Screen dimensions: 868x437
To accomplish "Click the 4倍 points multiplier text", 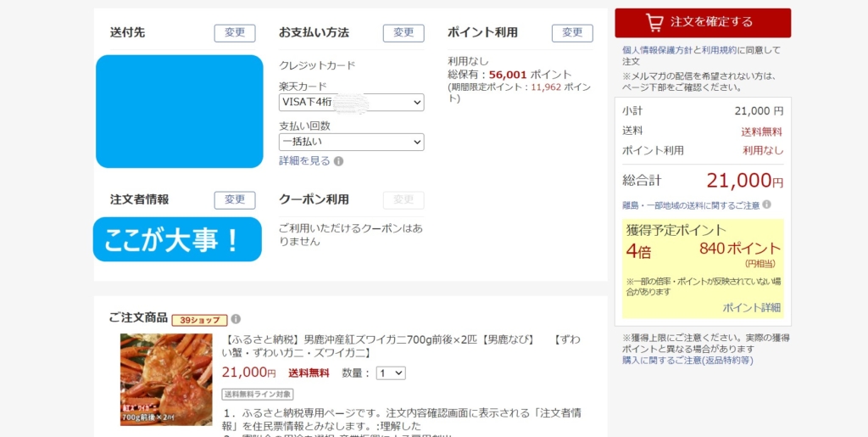I will (x=639, y=251).
